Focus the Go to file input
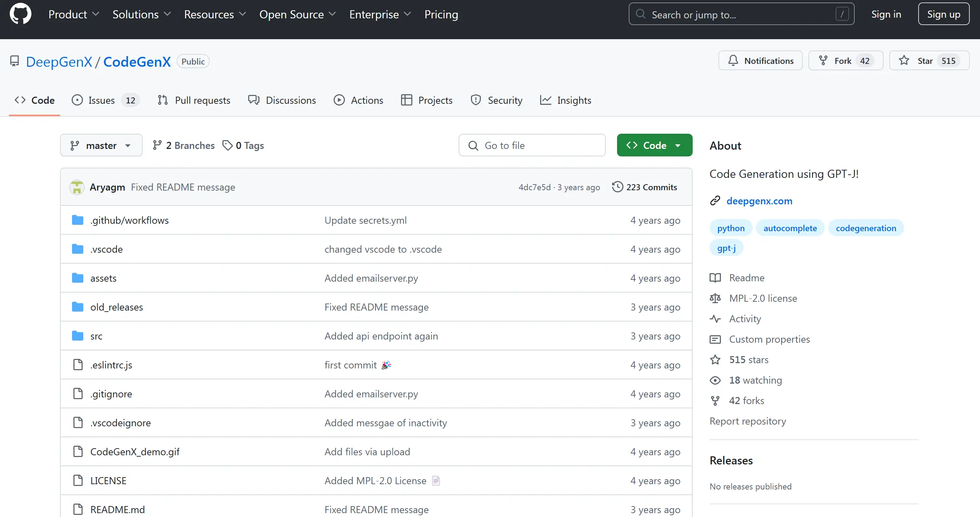Screen dimensions: 980x517 point(532,145)
